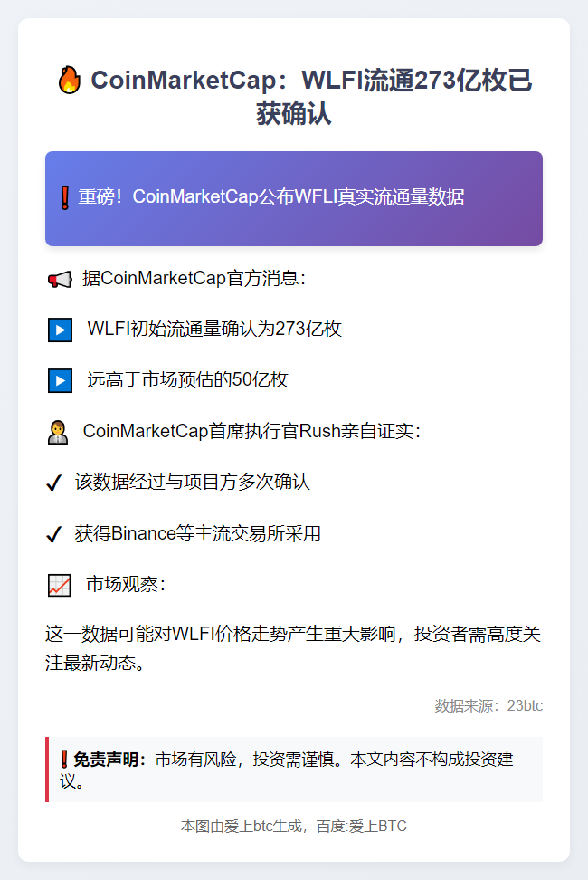The image size is (588, 880).
Task: Click the red exclamation mark in purple banner
Action: (65, 197)
